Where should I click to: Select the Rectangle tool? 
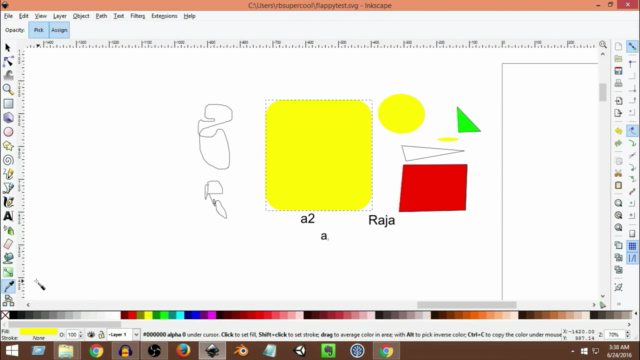[x=8, y=104]
